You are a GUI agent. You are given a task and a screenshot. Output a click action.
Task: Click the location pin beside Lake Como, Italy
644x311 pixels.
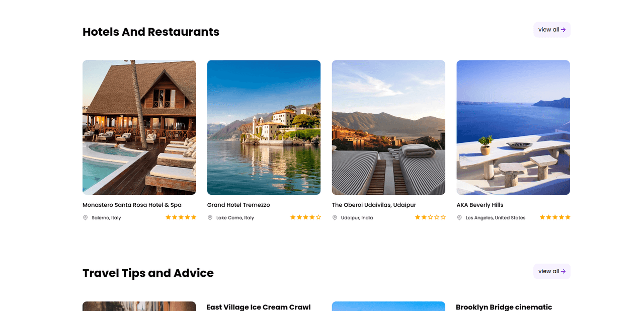pos(210,218)
